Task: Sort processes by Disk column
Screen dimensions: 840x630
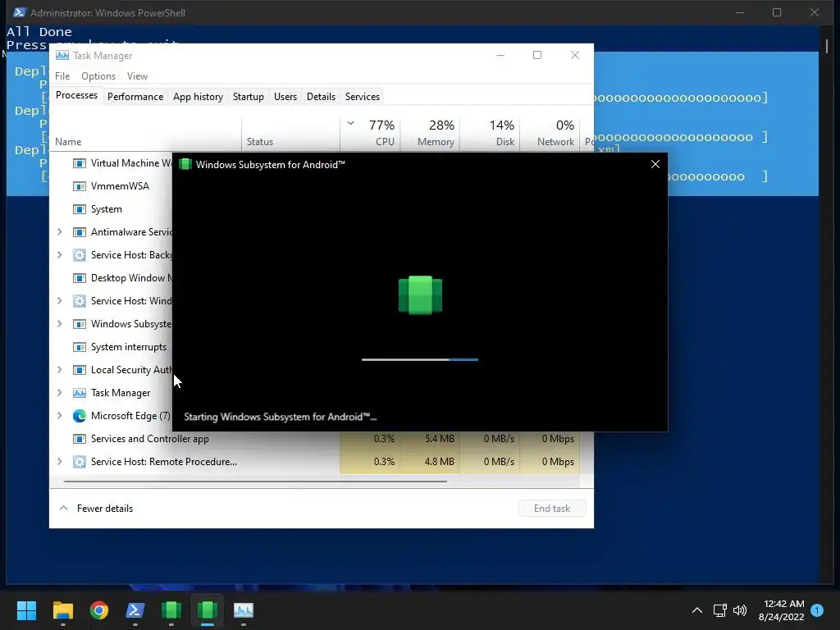Action: (x=490, y=133)
